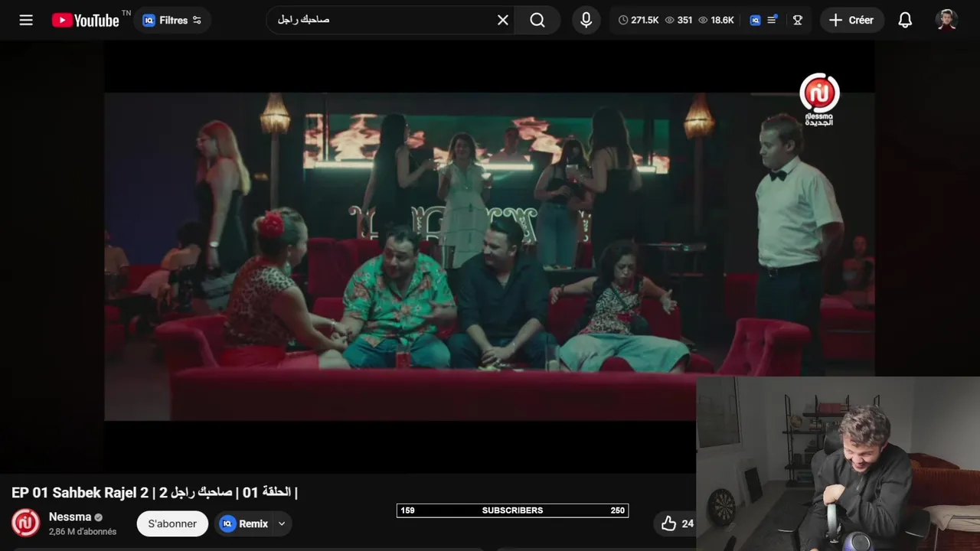Open the Filtres button
This screenshot has height=551, width=980.
tap(172, 20)
